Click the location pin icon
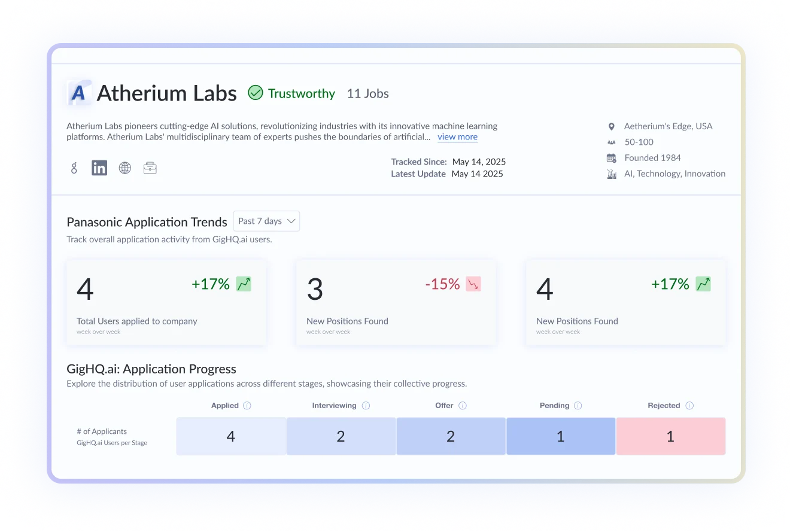Viewport: 790px width, 532px height. pyautogui.click(x=611, y=126)
